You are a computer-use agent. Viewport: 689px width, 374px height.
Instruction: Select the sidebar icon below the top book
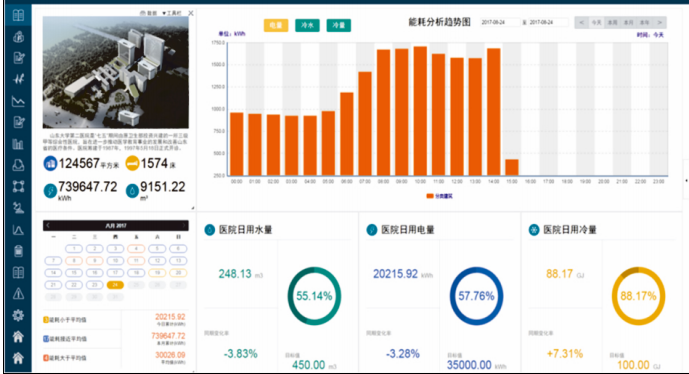click(18, 36)
